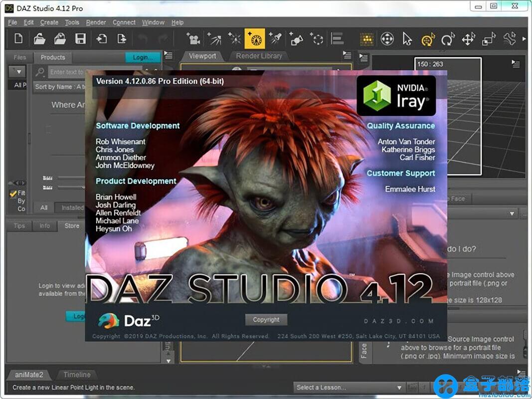The image size is (532, 399).
Task: Select the aniMate2 tab
Action: (29, 375)
